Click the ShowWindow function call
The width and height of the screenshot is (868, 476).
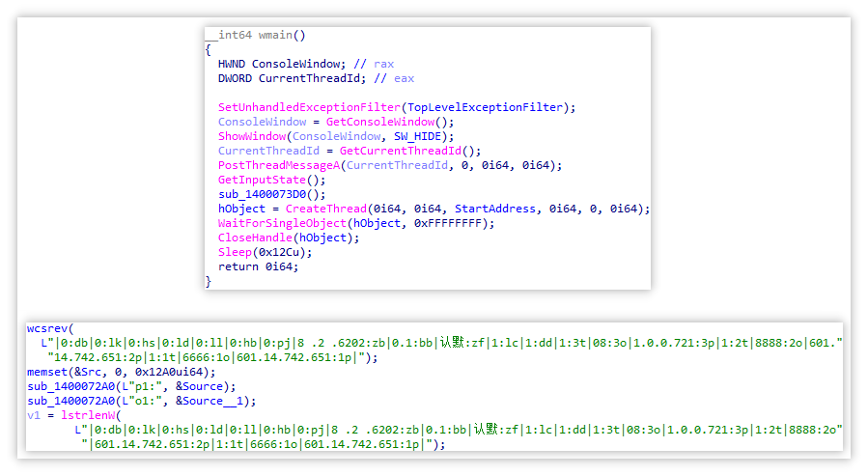[x=251, y=136]
